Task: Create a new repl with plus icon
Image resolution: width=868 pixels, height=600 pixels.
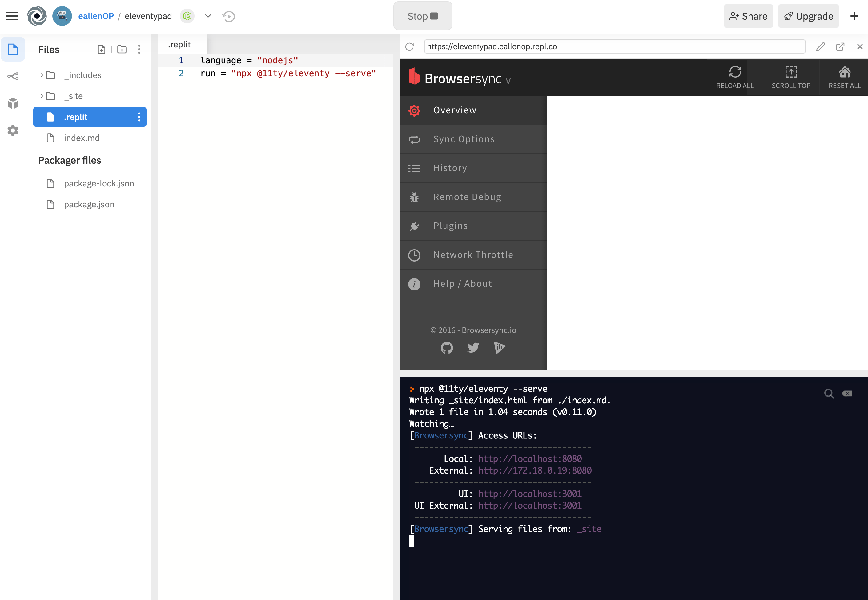Action: [854, 16]
